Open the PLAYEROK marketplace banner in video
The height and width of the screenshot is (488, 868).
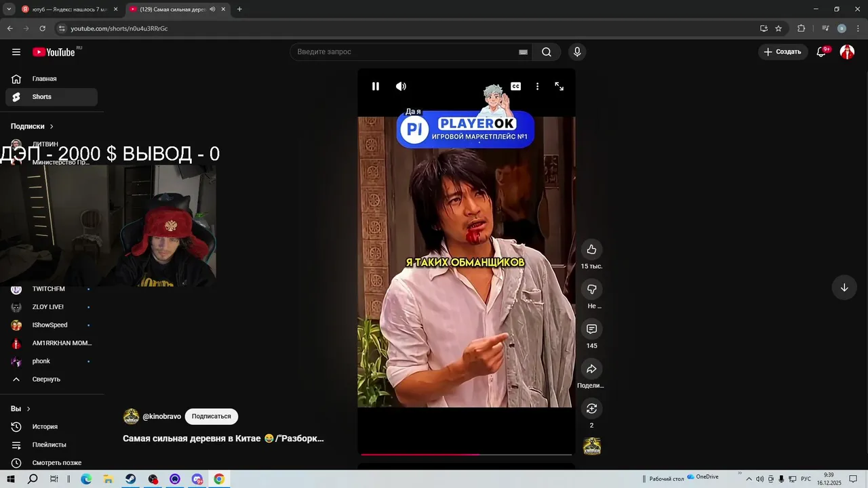[x=465, y=129]
